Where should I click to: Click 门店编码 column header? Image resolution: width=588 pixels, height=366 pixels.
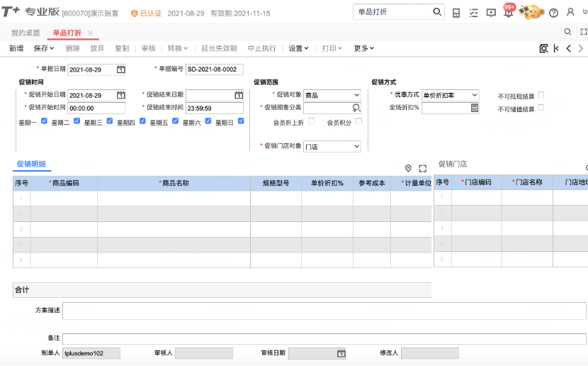click(x=477, y=182)
